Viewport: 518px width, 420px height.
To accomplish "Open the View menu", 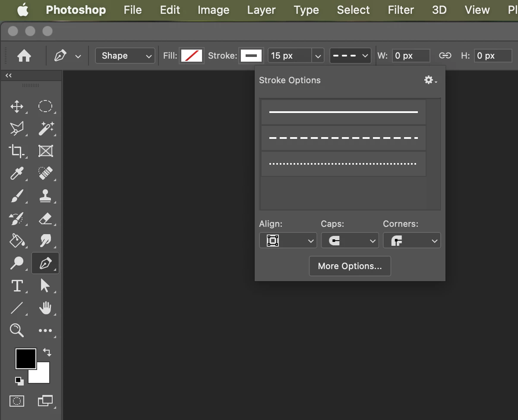I will click(477, 10).
